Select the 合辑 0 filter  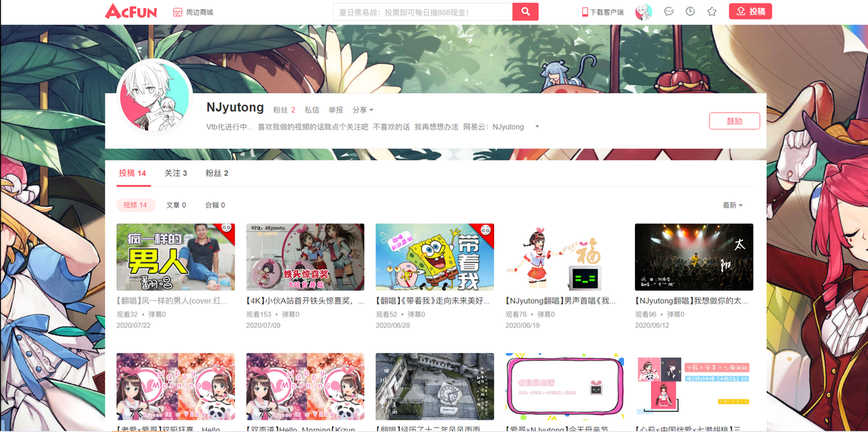pos(215,205)
